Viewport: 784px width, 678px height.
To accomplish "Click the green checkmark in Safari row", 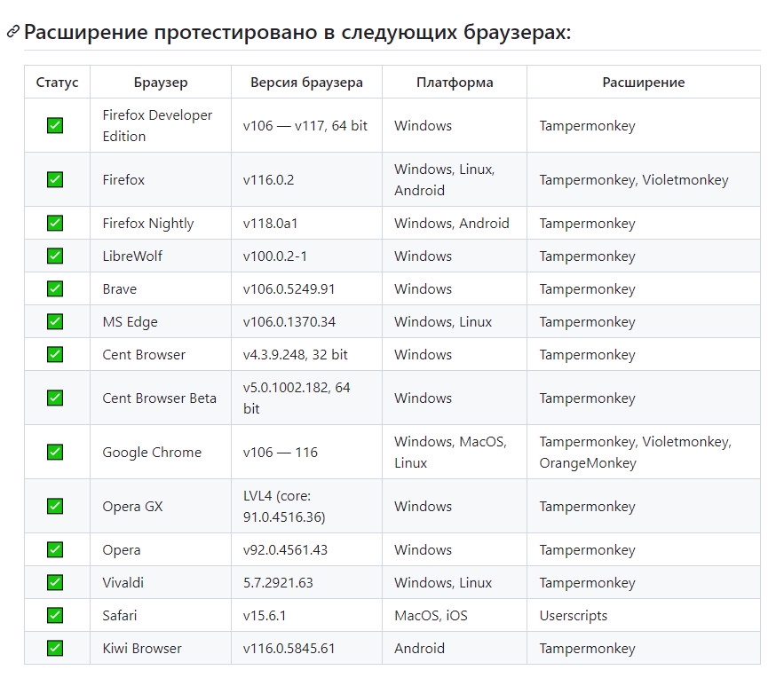I will (55, 615).
